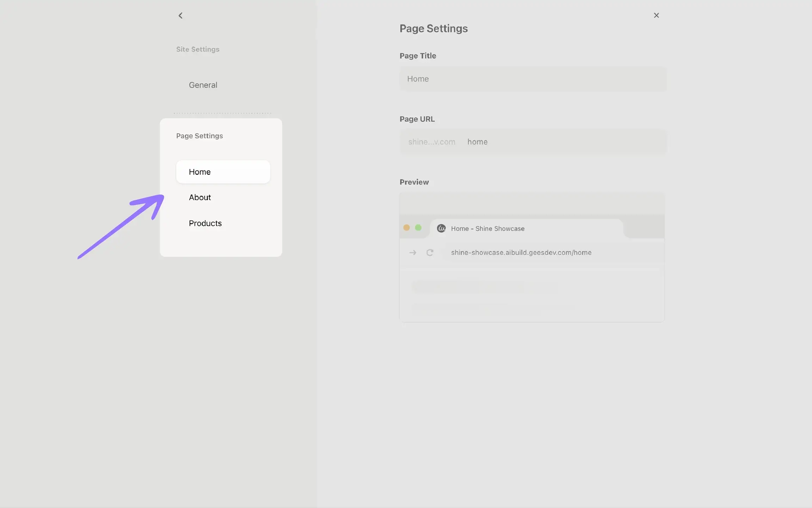Click the Page Settings sidebar heading
Screen dimensions: 812x508
(x=199, y=136)
